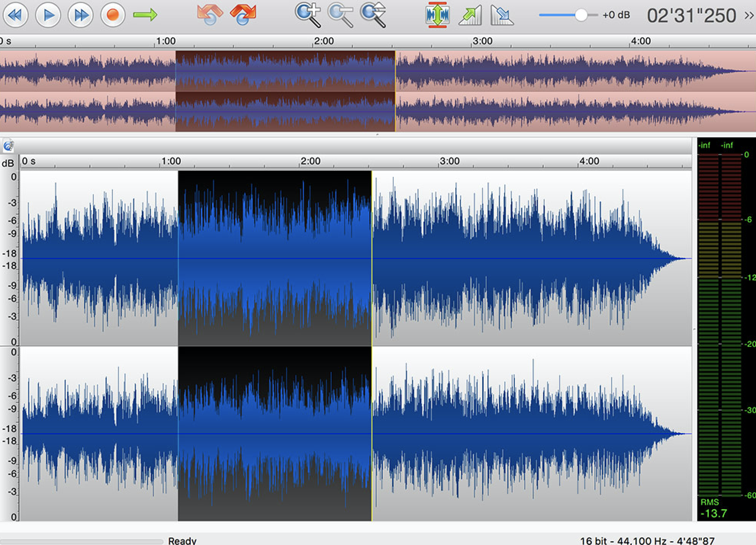Click the 02'31"250 time display
Viewport: 756px width, 545px height.
(691, 16)
